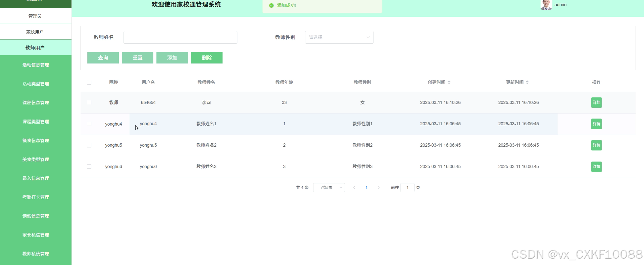
Task: Click the 用户名 column header
Action: coord(148,82)
